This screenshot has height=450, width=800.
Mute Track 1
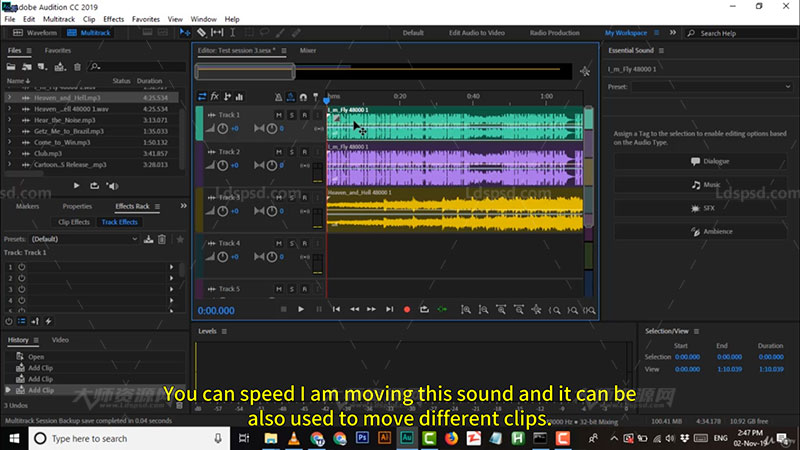279,115
